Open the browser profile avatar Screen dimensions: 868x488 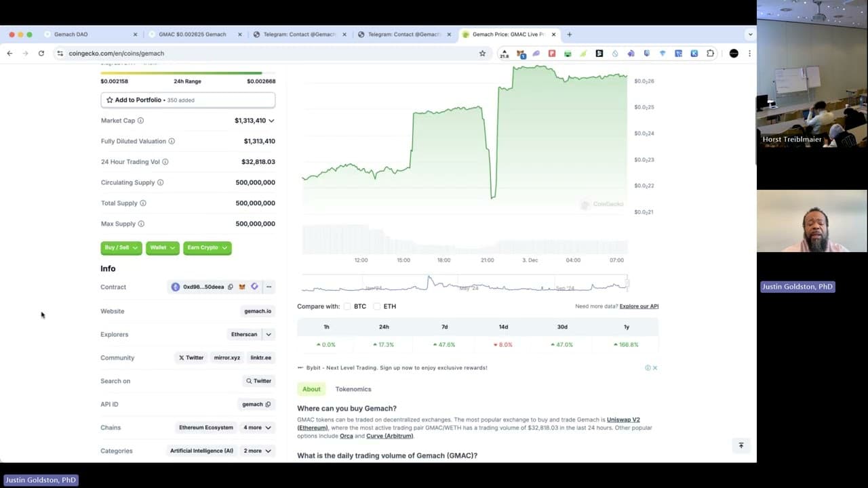(734, 53)
